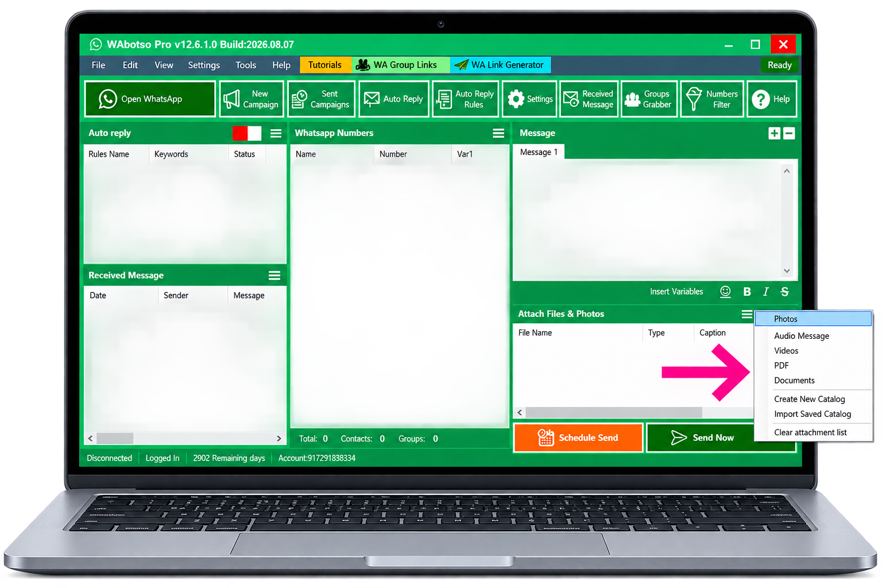Launch the Groups Grabber tool
Image resolution: width=882 pixels, height=588 pixels.
coord(649,99)
